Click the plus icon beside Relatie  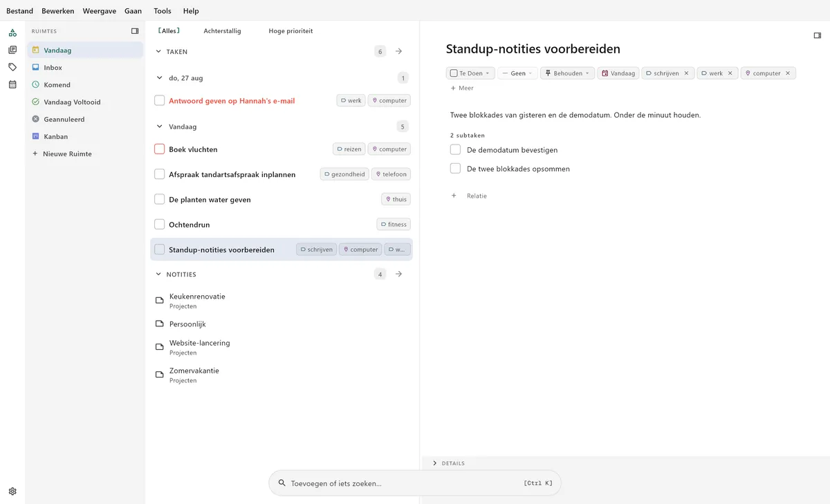[x=454, y=196]
